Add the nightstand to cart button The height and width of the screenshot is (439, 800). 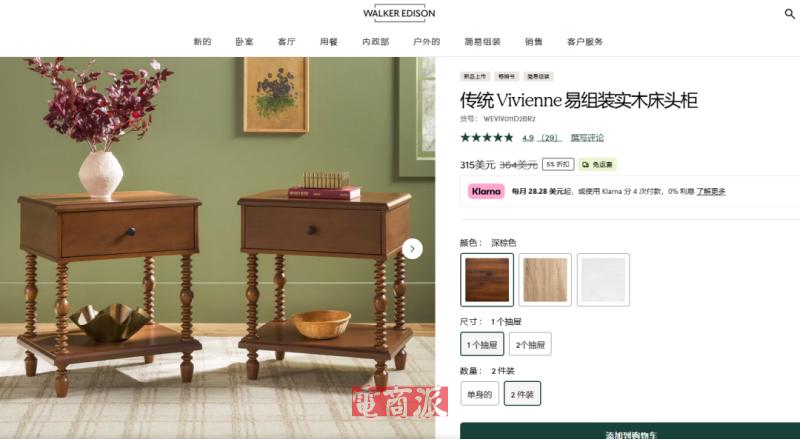(x=630, y=431)
